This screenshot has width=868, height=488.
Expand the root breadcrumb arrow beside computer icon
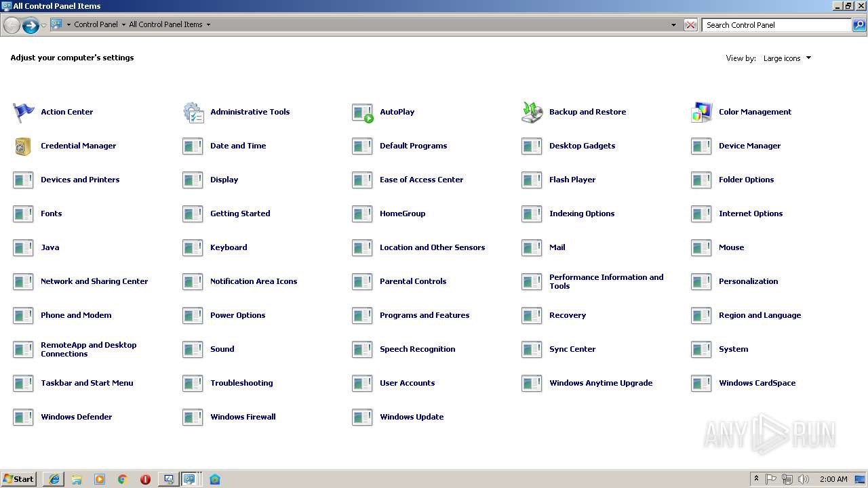click(68, 24)
